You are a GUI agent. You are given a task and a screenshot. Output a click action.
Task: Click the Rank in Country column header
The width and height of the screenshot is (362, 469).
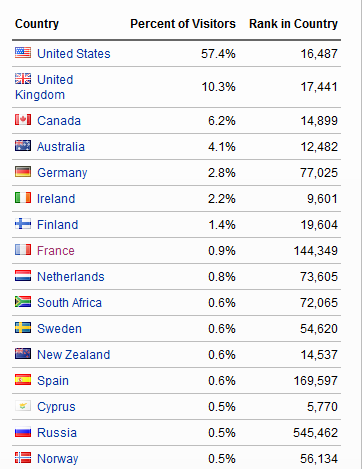pos(293,24)
